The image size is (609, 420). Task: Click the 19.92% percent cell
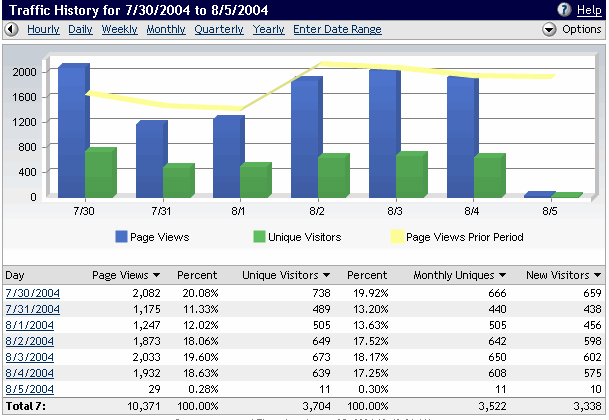point(371,293)
